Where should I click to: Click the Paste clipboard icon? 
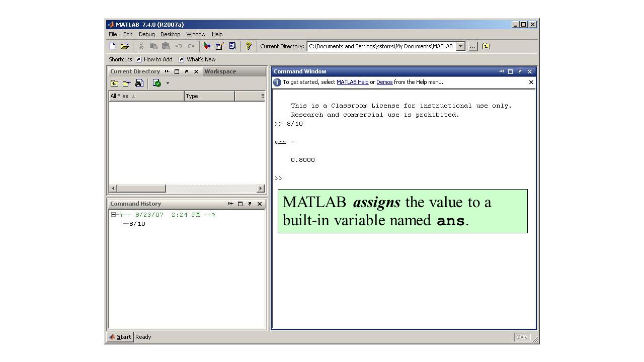(x=166, y=46)
